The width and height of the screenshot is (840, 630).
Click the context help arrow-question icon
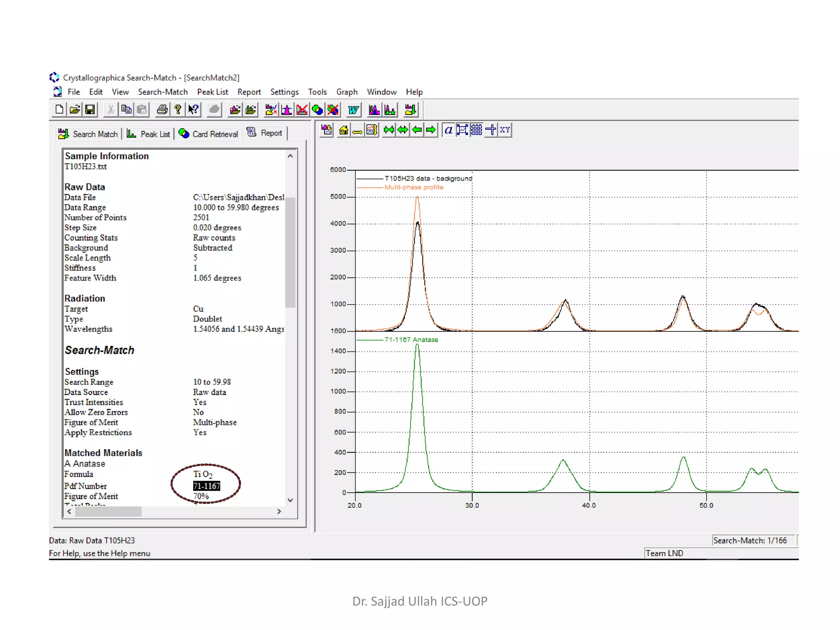193,110
